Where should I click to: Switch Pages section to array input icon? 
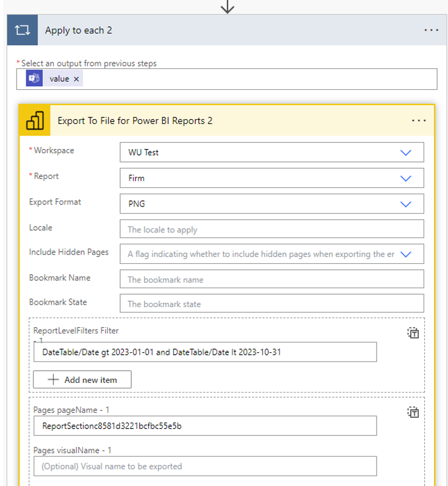tap(413, 412)
